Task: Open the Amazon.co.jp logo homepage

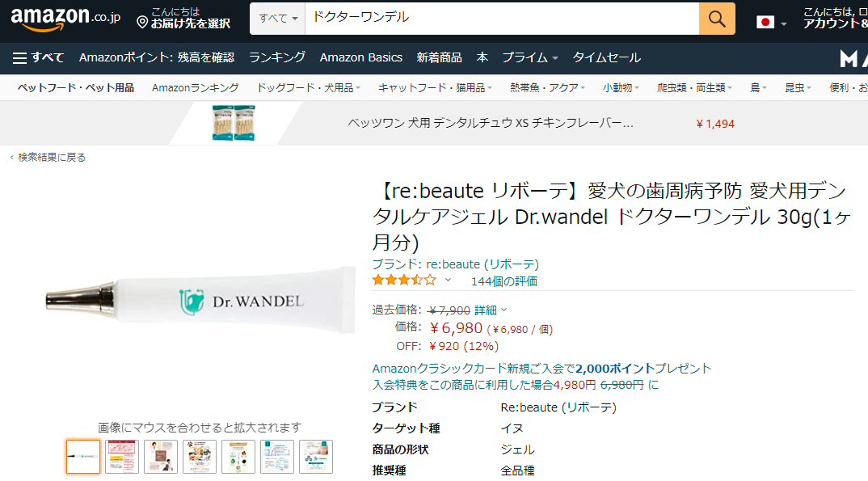Action: [65, 19]
